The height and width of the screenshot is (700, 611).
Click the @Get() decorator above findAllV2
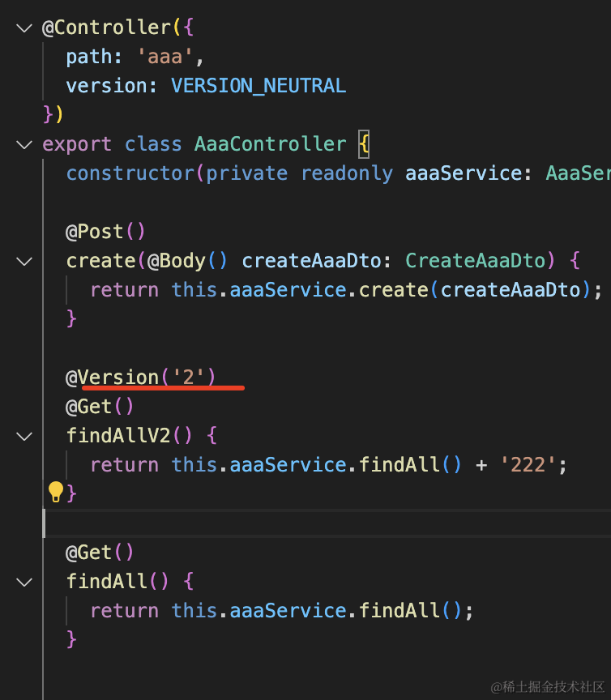[x=100, y=407]
